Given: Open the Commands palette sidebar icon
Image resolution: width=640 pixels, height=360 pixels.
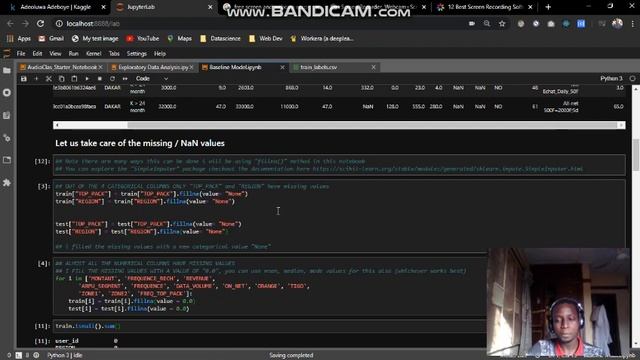Looking at the screenshot, I should pyautogui.click(x=7, y=116).
